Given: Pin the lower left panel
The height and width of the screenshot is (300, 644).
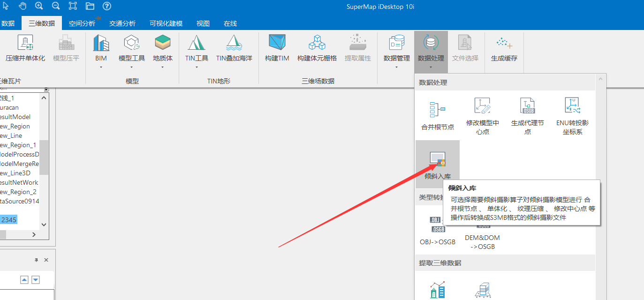Looking at the screenshot, I should [36, 260].
